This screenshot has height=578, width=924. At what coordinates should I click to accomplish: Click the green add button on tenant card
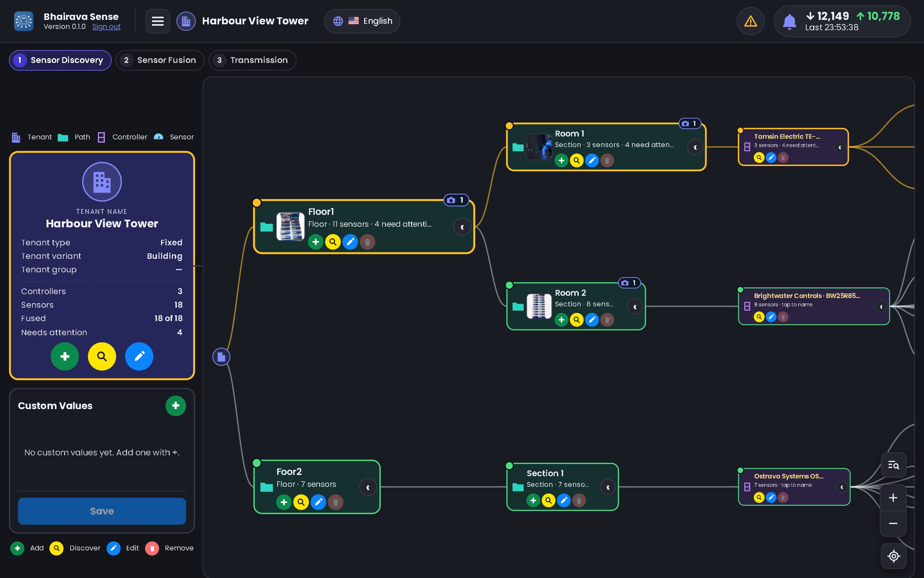click(x=65, y=356)
